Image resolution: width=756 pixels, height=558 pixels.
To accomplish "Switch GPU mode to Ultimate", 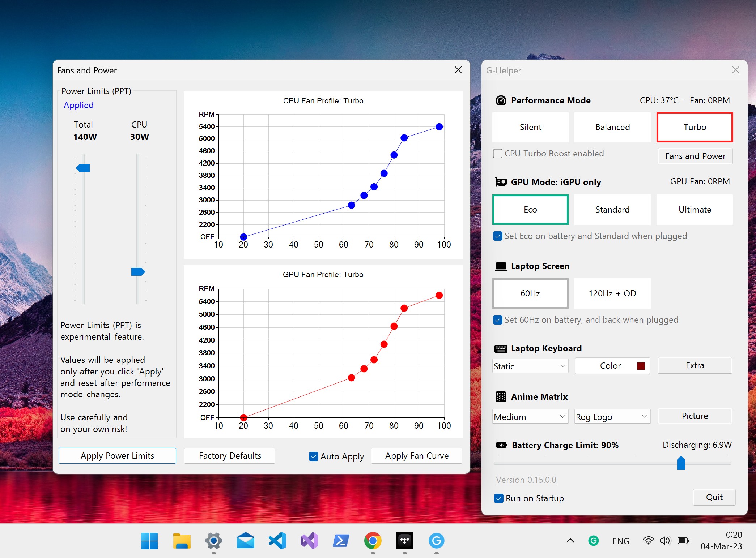I will point(695,210).
